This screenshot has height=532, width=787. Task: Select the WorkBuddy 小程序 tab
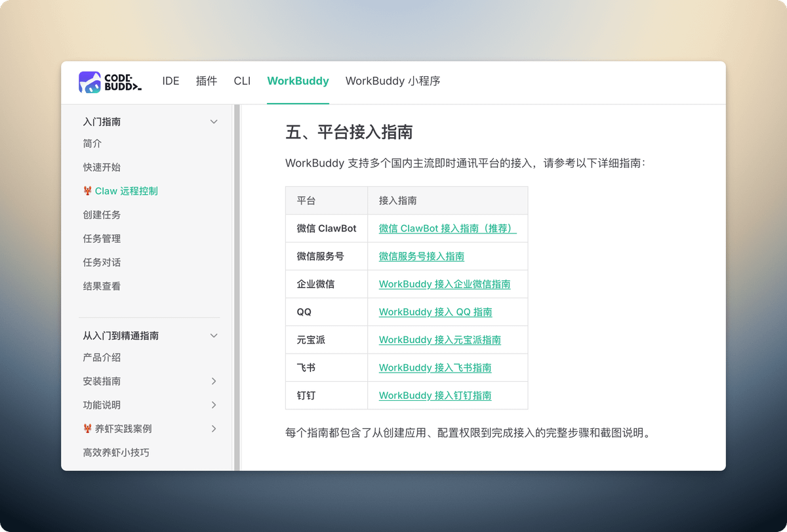(392, 81)
